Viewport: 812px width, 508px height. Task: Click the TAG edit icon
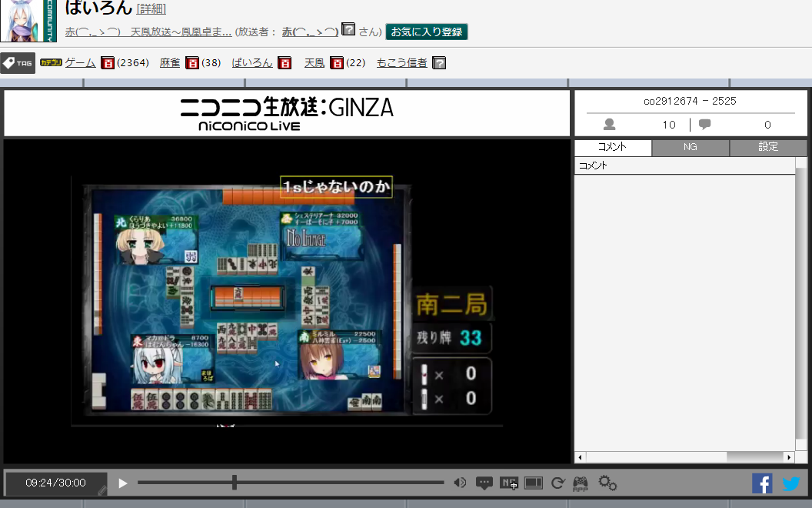click(18, 62)
